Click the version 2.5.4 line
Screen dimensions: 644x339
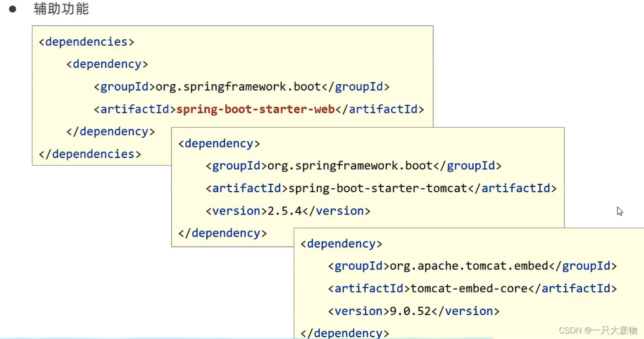point(288,211)
